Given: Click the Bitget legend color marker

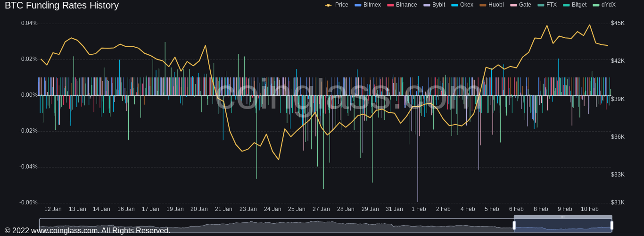Looking at the screenshot, I should pos(566,5).
